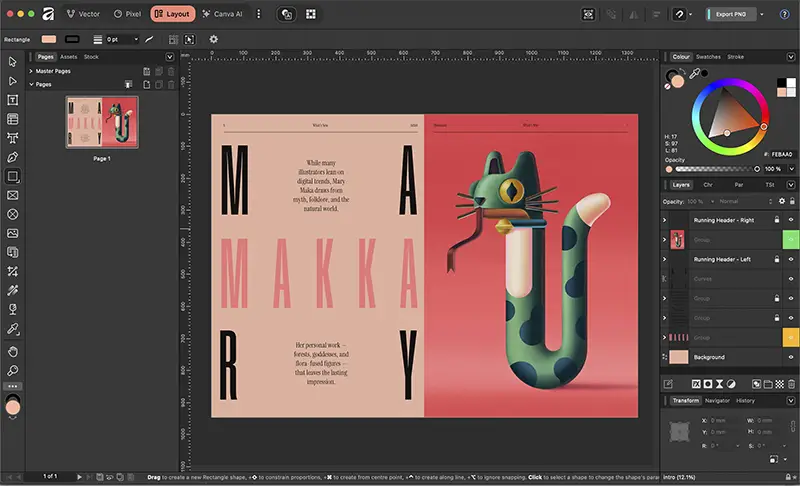Unlock the Running Header - Right layer
The height and width of the screenshot is (486, 800).
pos(777,220)
